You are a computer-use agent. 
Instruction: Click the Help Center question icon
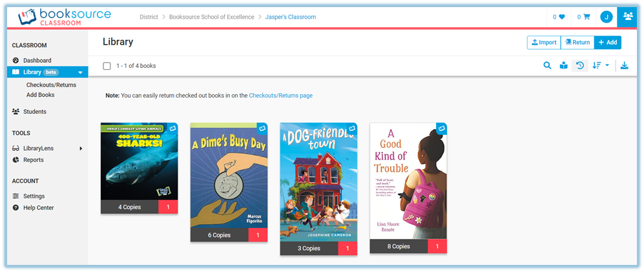click(x=16, y=207)
